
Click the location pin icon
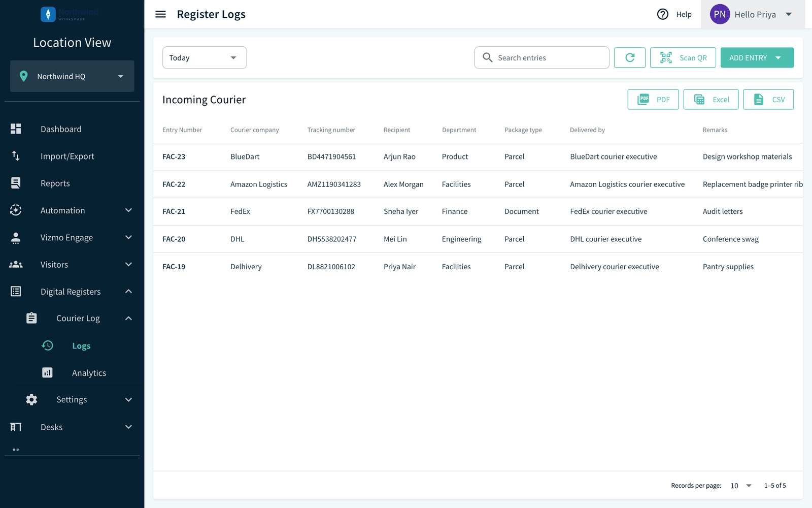click(x=23, y=76)
